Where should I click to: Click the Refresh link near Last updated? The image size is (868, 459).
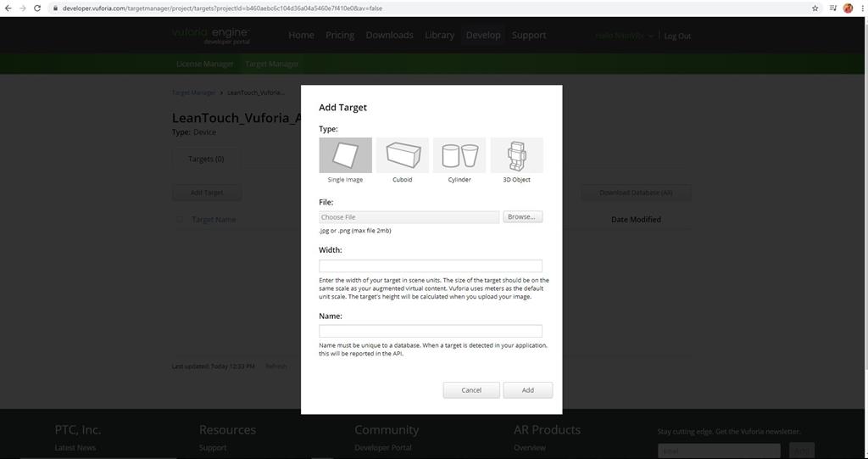coord(276,367)
